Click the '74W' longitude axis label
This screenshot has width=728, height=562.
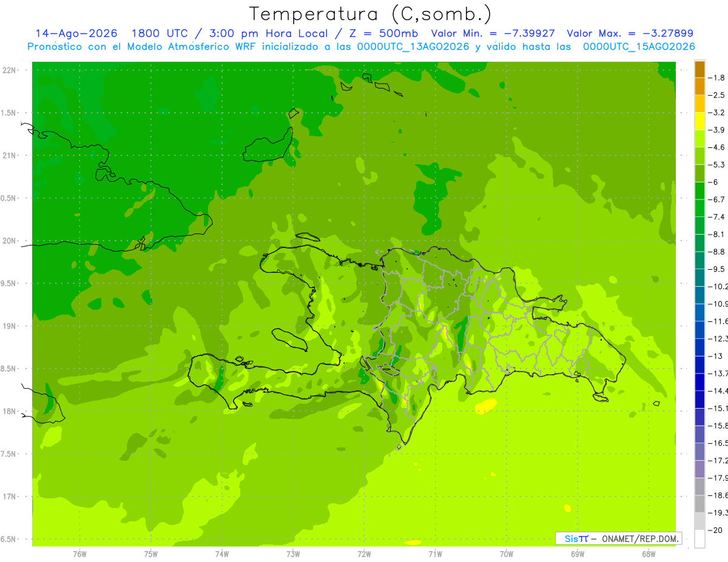tap(222, 554)
